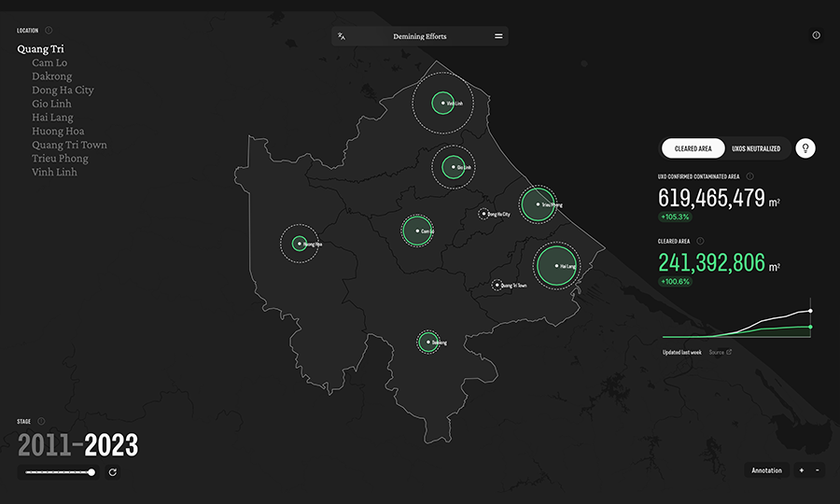Screen dimensions: 840x504
Task: Select Quang Tri province heading
Action: [40, 49]
